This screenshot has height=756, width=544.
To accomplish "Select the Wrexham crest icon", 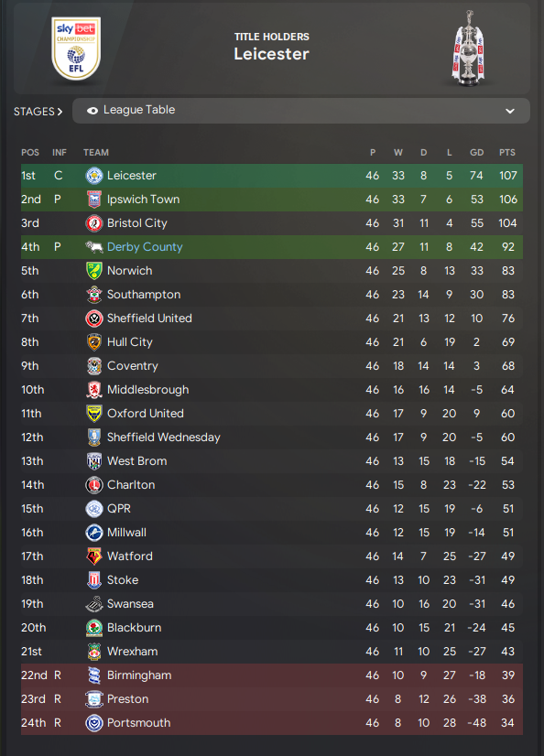I will pos(94,652).
